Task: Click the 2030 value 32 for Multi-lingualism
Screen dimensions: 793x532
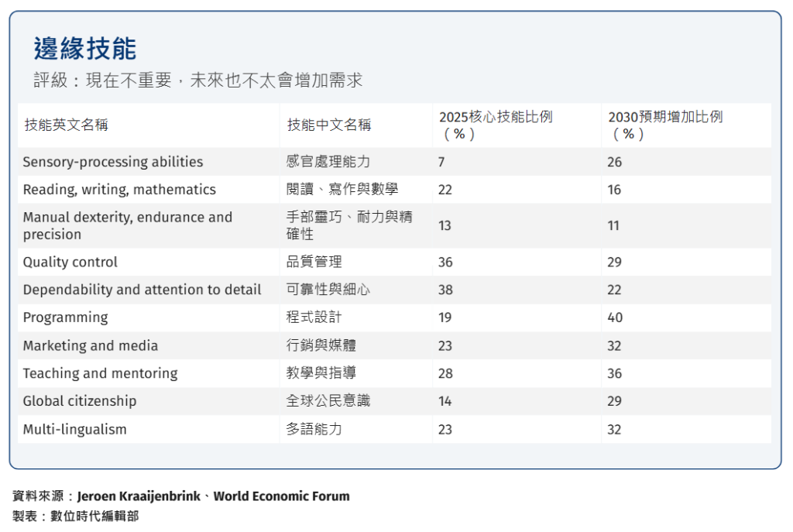Action: click(614, 430)
